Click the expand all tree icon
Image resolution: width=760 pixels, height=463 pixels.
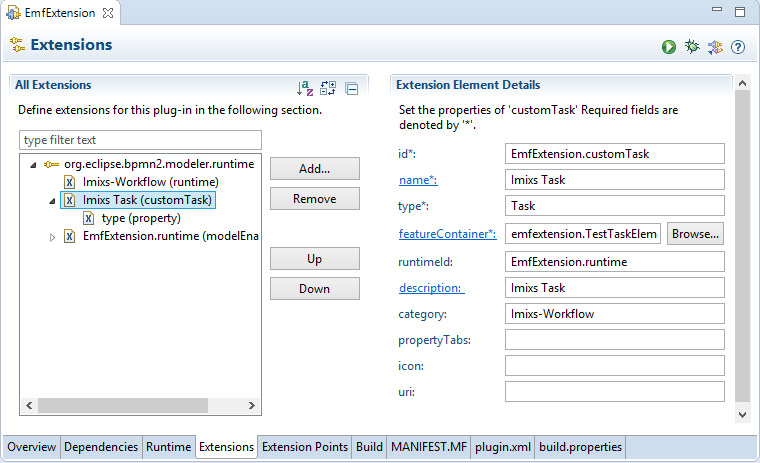click(x=328, y=88)
